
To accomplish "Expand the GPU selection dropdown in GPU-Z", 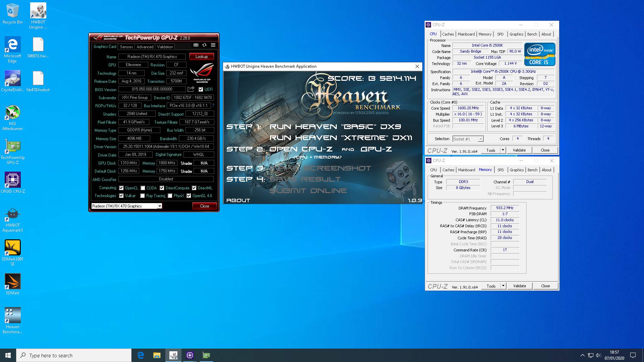I will [x=160, y=206].
